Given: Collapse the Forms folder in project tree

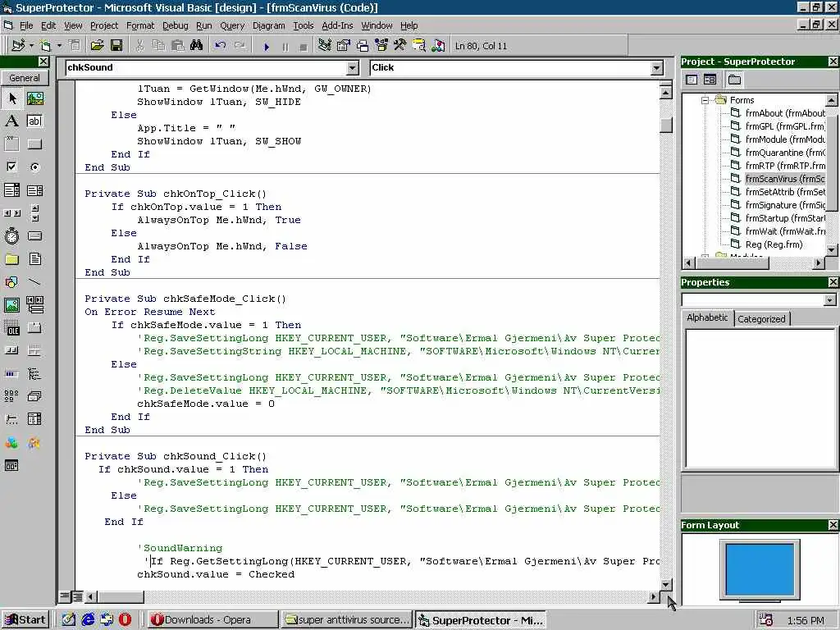Looking at the screenshot, I should pos(705,100).
